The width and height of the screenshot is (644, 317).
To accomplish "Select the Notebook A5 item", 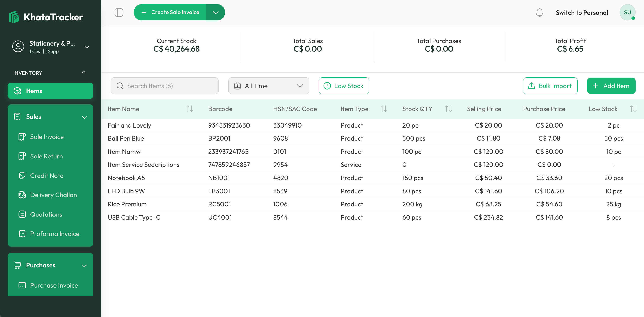I will 372,178.
